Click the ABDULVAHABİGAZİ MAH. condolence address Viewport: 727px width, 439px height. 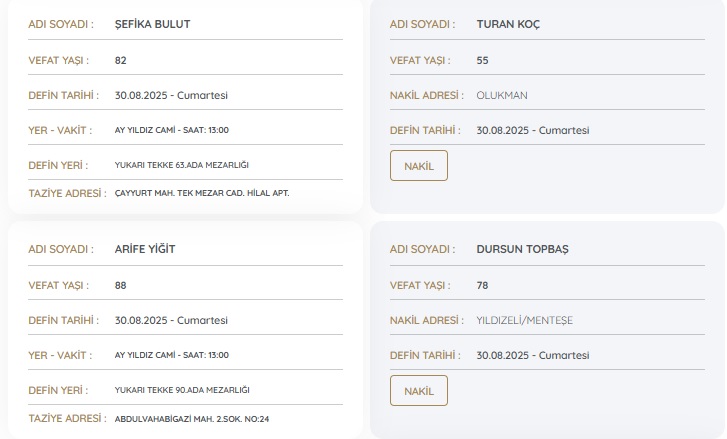[x=192, y=418]
